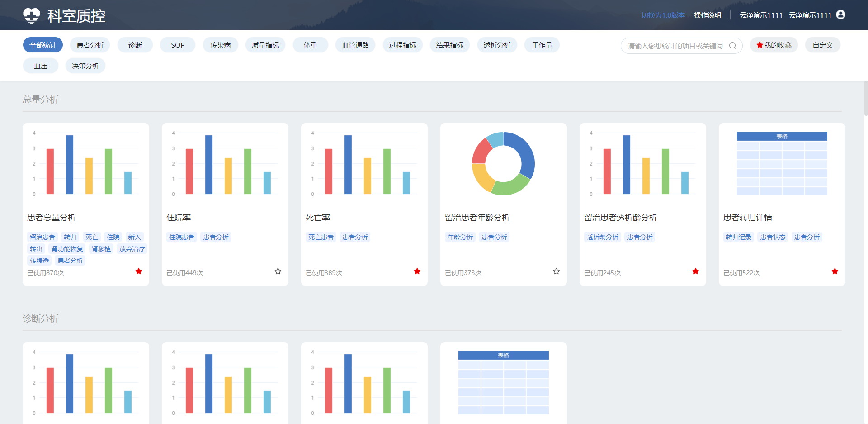Click the 住院 tag
868x424 pixels.
(113, 237)
